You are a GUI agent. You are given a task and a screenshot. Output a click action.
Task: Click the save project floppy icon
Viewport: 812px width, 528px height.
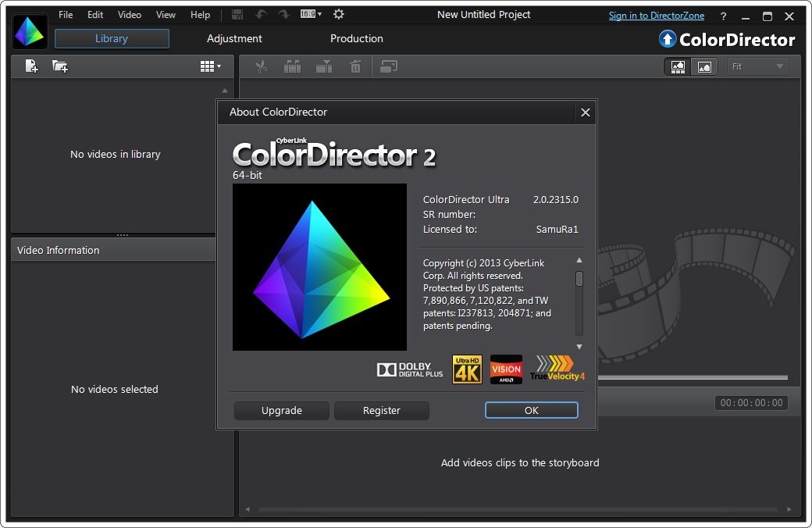237,15
